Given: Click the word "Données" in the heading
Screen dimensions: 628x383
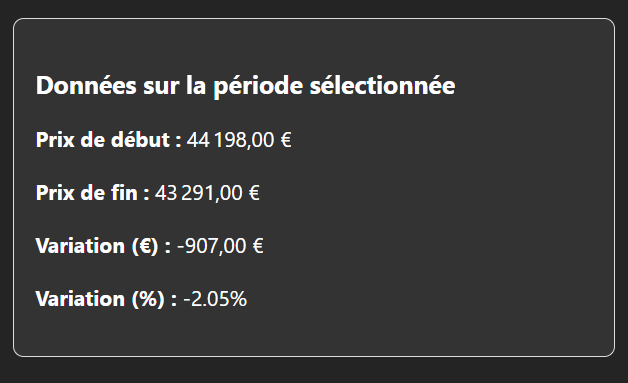Looking at the screenshot, I should pos(86,85).
